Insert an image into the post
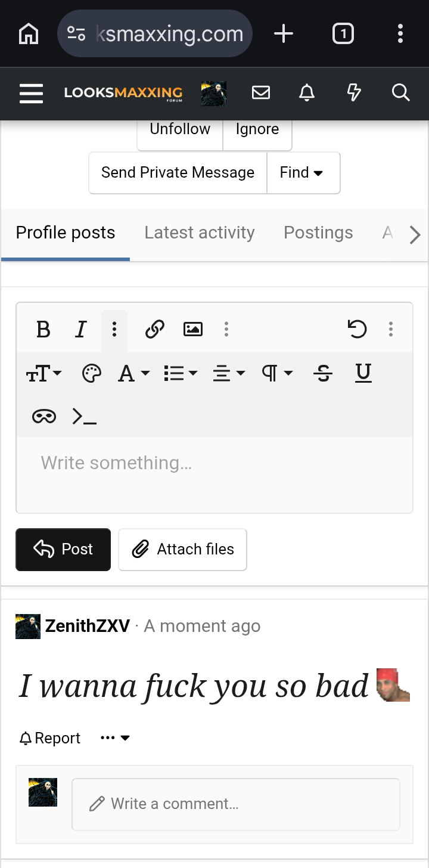This screenshot has height=868, width=429. (193, 329)
